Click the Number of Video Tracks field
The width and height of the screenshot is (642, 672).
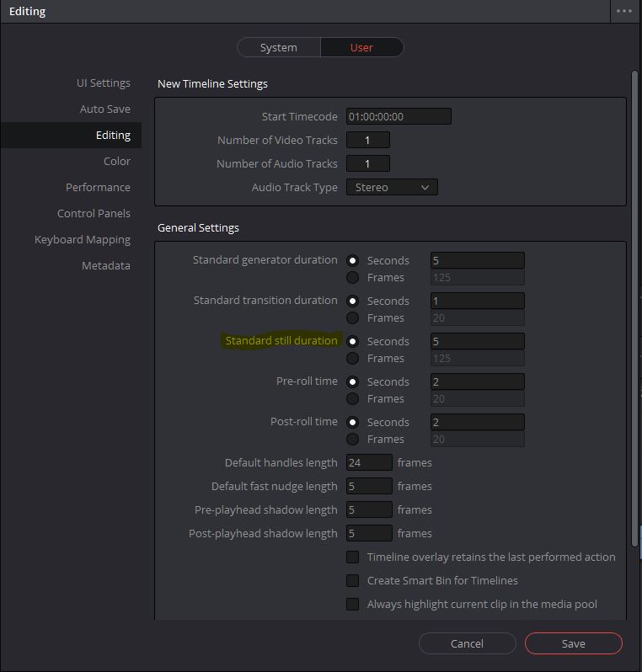(367, 140)
